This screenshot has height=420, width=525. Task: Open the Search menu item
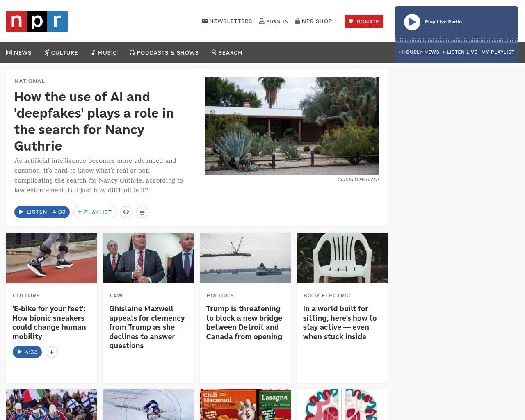pyautogui.click(x=227, y=52)
